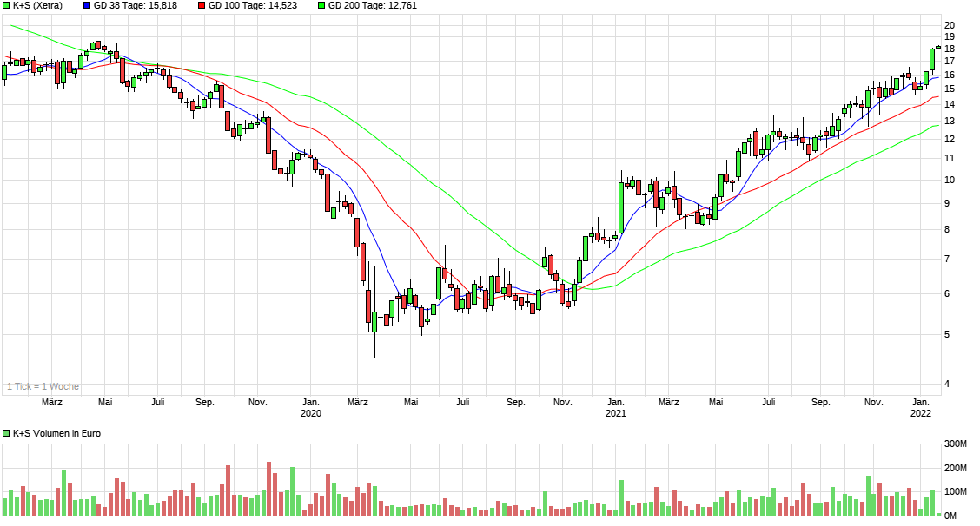Screen dimensions: 980x526
Task: Click the green K+S (Xetra) legend swatch
Action: coord(6,5)
